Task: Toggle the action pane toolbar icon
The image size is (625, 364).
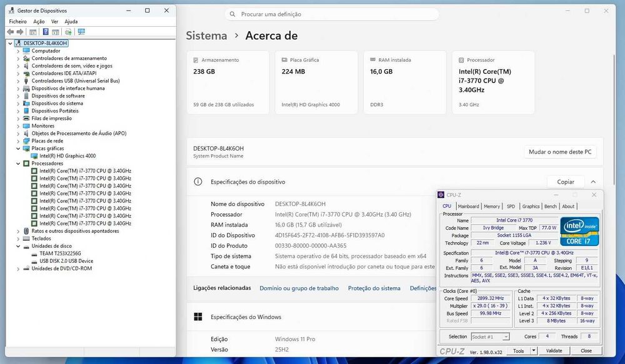Action: [56, 32]
